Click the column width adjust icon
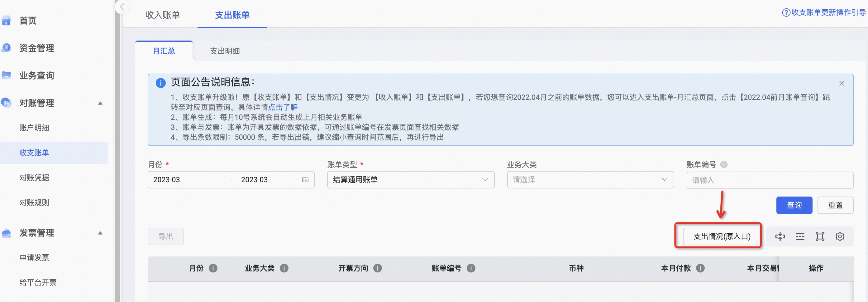The width and height of the screenshot is (868, 302). tap(780, 236)
